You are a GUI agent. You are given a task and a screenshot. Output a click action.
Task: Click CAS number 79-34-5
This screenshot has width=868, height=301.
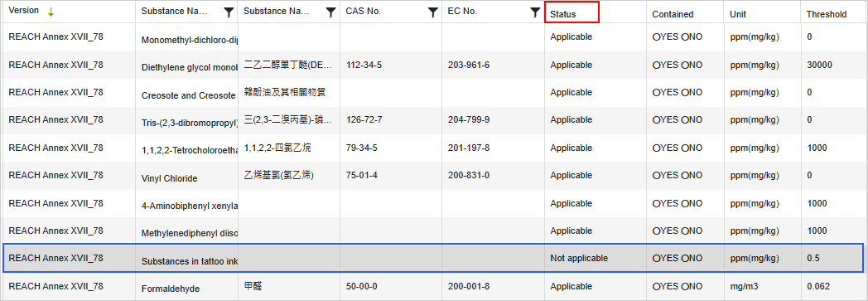point(361,148)
